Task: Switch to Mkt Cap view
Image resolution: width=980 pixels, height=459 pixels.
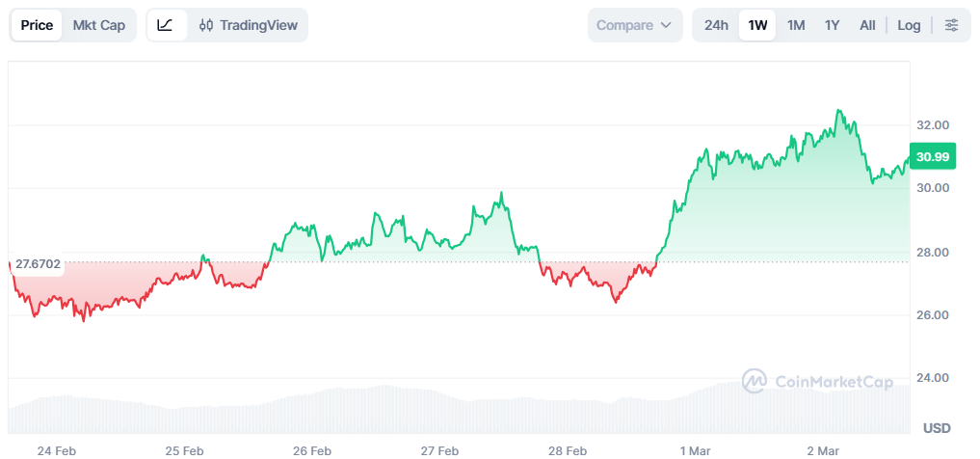Action: point(99,25)
